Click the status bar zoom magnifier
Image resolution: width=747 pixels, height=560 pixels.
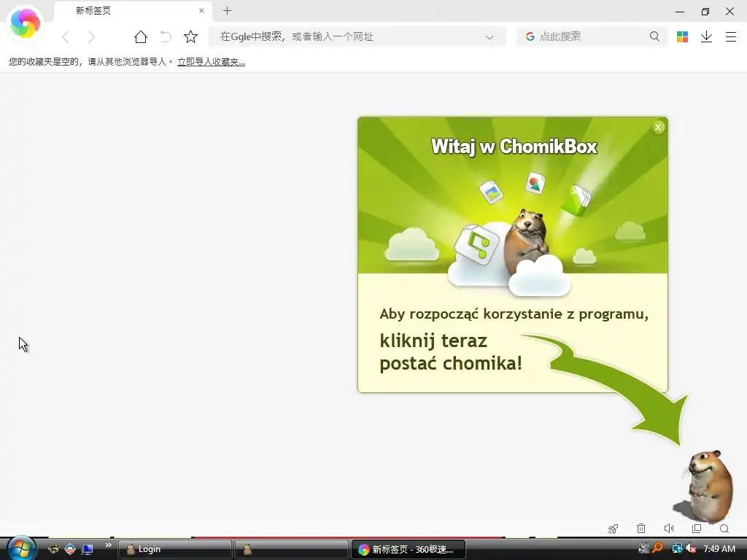(724, 529)
